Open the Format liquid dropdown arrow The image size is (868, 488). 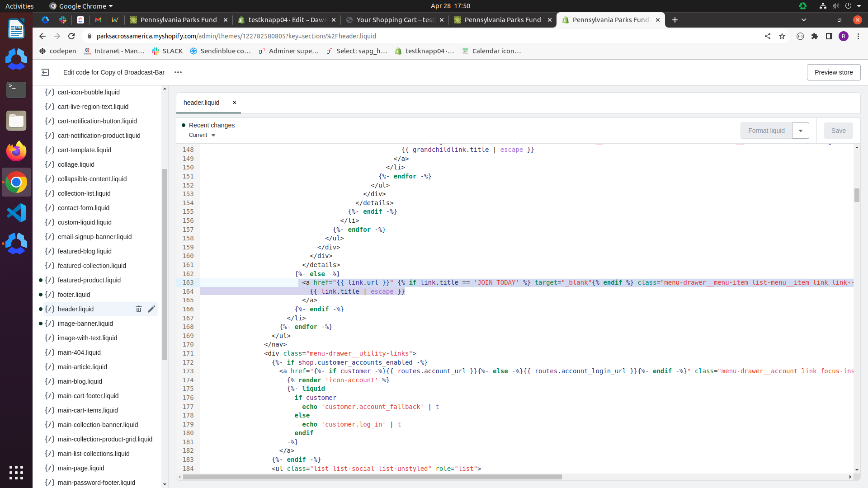coord(801,131)
